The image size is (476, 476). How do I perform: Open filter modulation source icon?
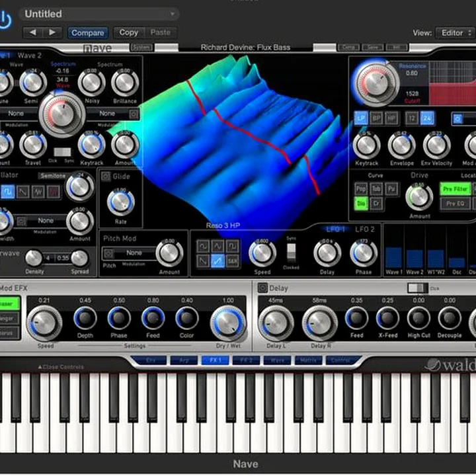pyautogui.click(x=457, y=119)
